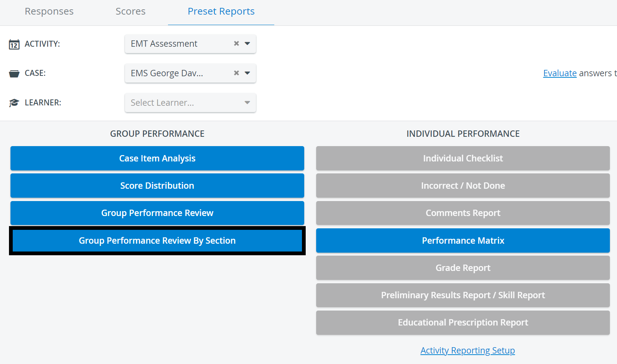This screenshot has width=617, height=364.
Task: Clear the EMS George Dav... case selection
Action: (x=236, y=73)
